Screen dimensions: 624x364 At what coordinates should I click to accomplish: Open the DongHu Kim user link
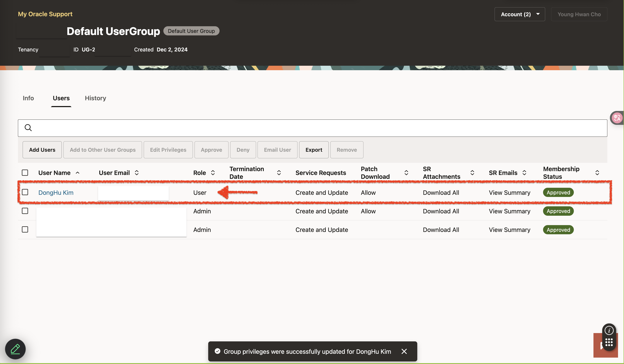point(56,192)
